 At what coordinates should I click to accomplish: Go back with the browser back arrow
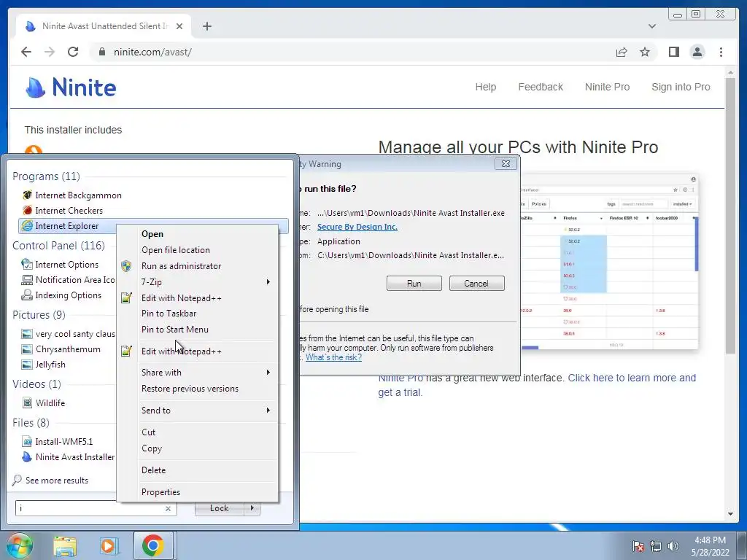click(x=26, y=52)
